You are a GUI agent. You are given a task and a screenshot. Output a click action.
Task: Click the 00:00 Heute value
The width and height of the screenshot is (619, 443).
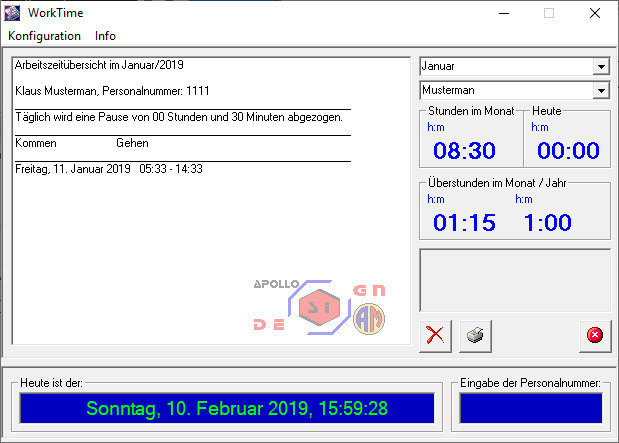pos(568,150)
